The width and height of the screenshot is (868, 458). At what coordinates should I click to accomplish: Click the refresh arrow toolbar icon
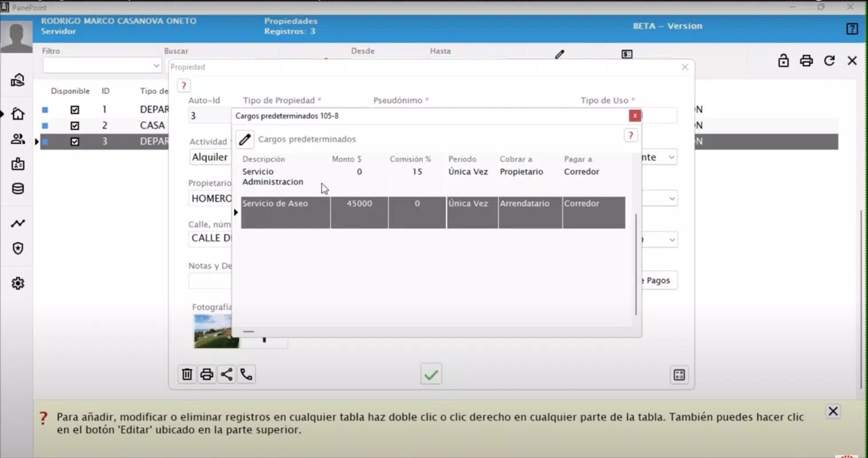click(x=829, y=60)
